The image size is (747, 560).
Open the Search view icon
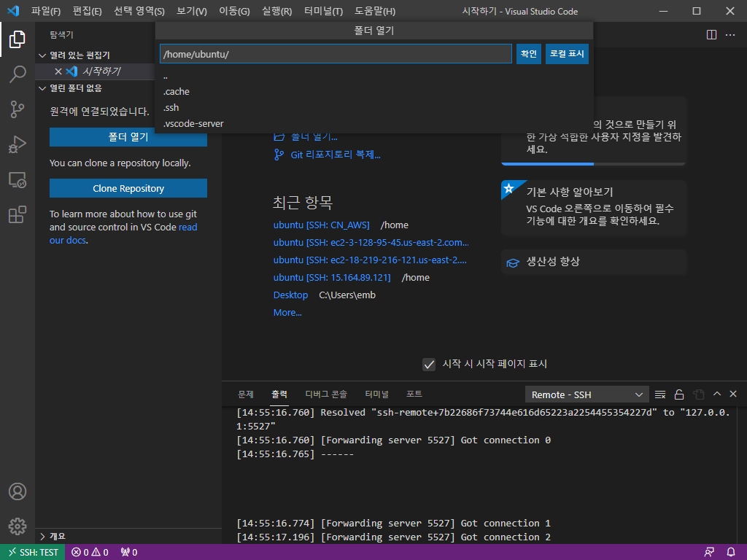point(18,74)
